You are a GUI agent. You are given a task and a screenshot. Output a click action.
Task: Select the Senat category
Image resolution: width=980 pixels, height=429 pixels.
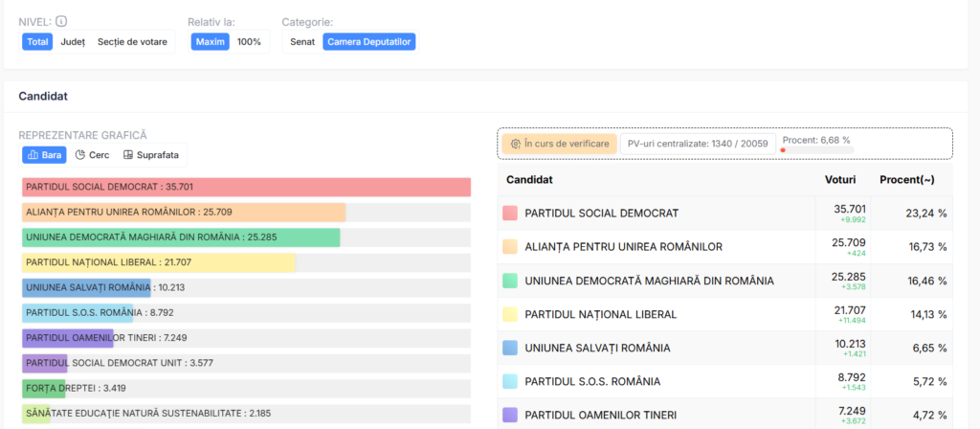tap(302, 42)
